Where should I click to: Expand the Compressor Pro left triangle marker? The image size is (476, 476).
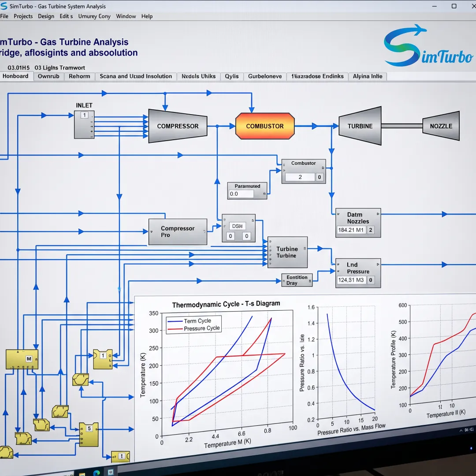tap(152, 232)
